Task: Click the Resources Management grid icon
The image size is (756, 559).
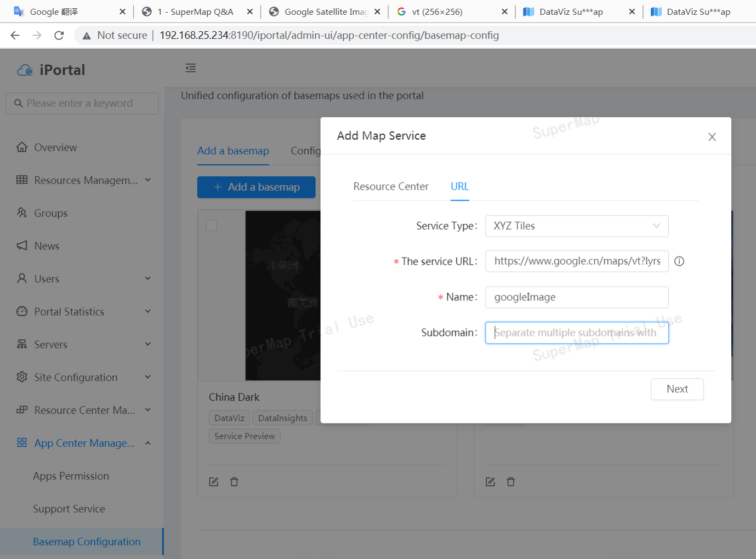Action: 22,180
